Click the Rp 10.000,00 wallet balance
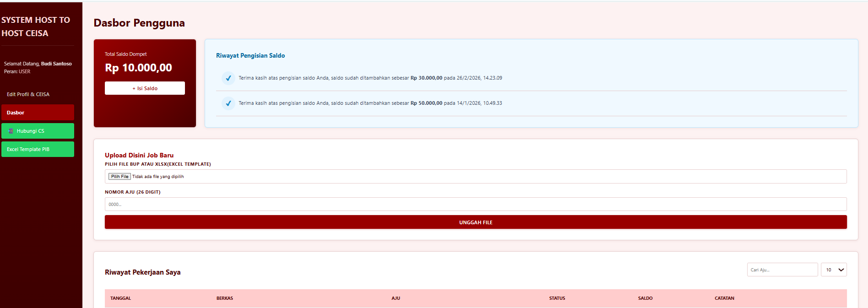This screenshot has height=308, width=868. tap(138, 68)
